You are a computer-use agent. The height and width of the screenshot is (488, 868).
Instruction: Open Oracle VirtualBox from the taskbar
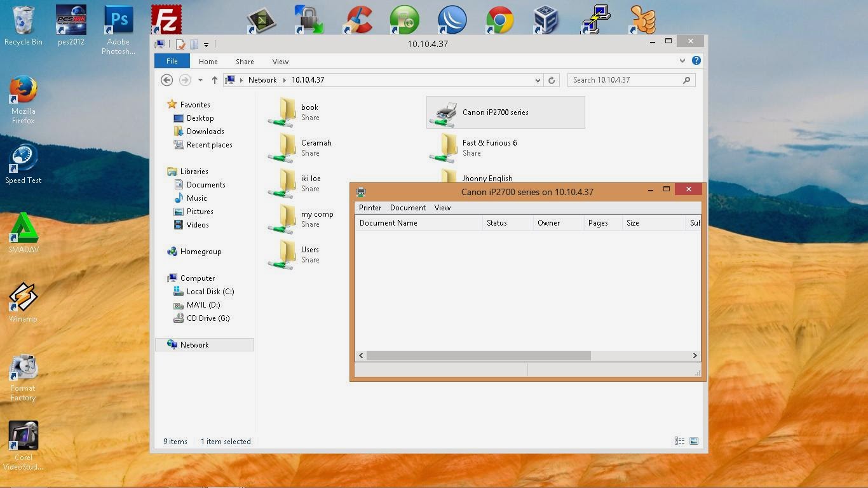pos(546,19)
